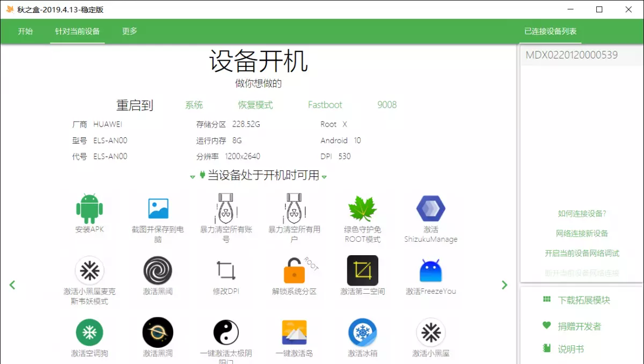The height and width of the screenshot is (364, 644).
Task: Maximize the 秋之盒 window
Action: [x=599, y=9]
